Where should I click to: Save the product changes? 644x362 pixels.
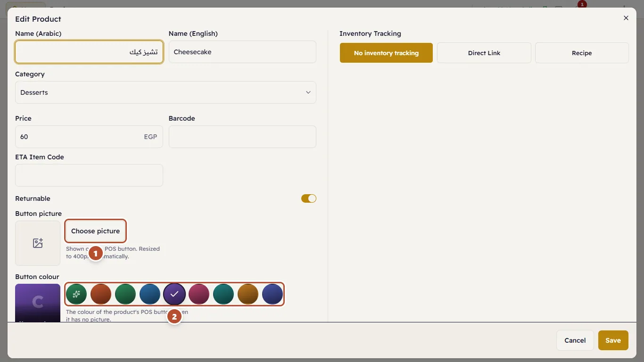click(x=613, y=340)
